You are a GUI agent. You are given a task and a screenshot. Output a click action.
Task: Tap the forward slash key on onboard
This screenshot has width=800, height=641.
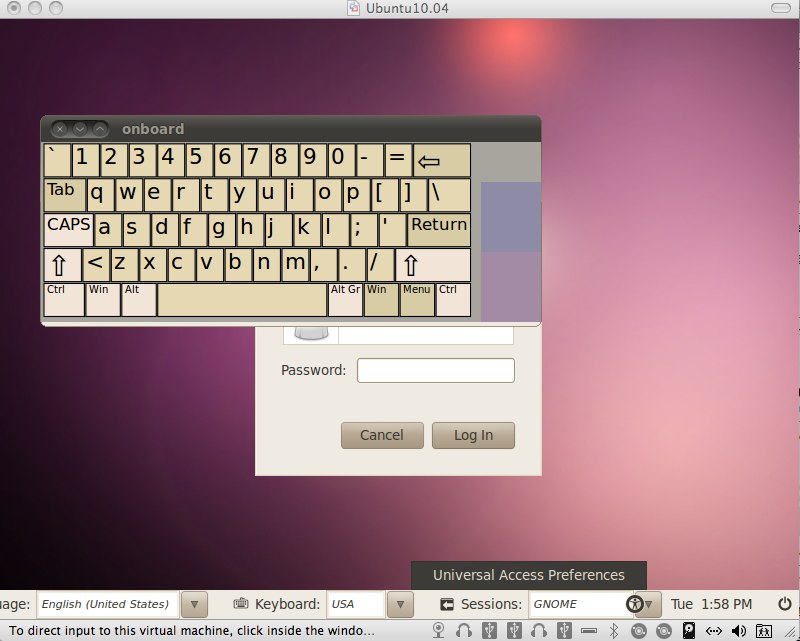coord(381,265)
